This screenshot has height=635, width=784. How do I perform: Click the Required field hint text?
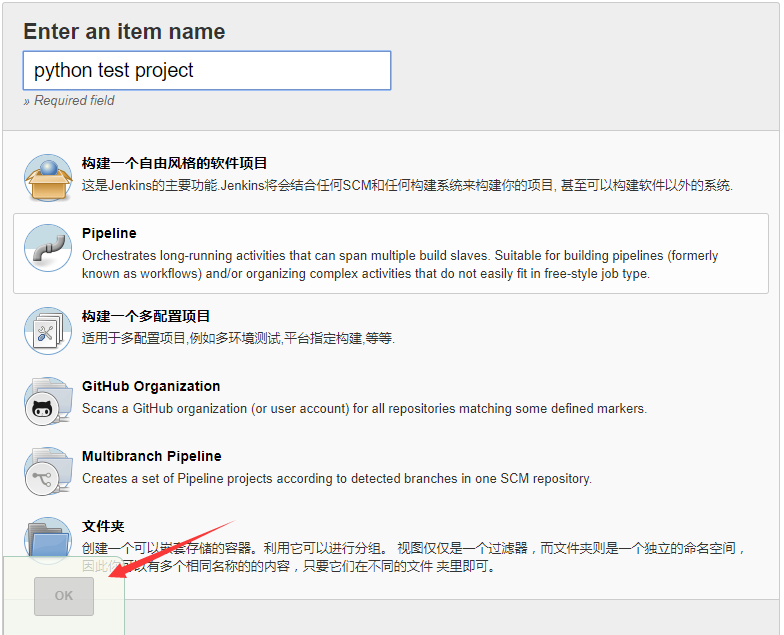69,100
